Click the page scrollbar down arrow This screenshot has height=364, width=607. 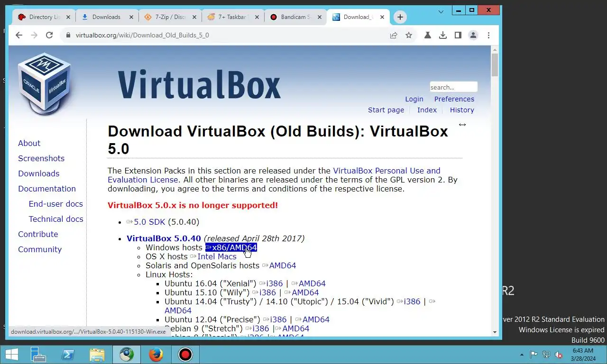click(495, 332)
